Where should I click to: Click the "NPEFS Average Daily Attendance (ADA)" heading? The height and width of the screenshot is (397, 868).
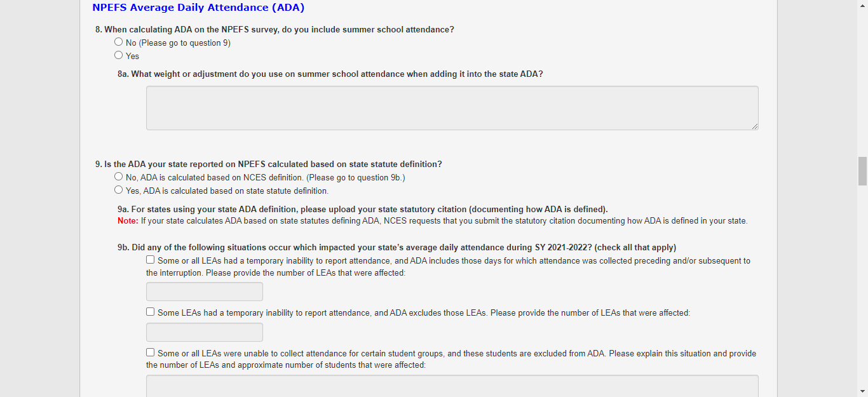pyautogui.click(x=198, y=8)
